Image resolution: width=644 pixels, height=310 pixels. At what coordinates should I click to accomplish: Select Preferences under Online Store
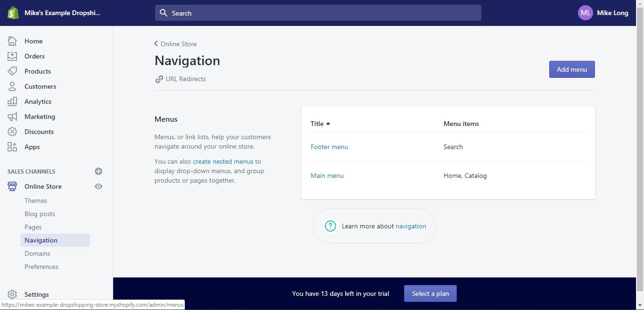(x=41, y=267)
